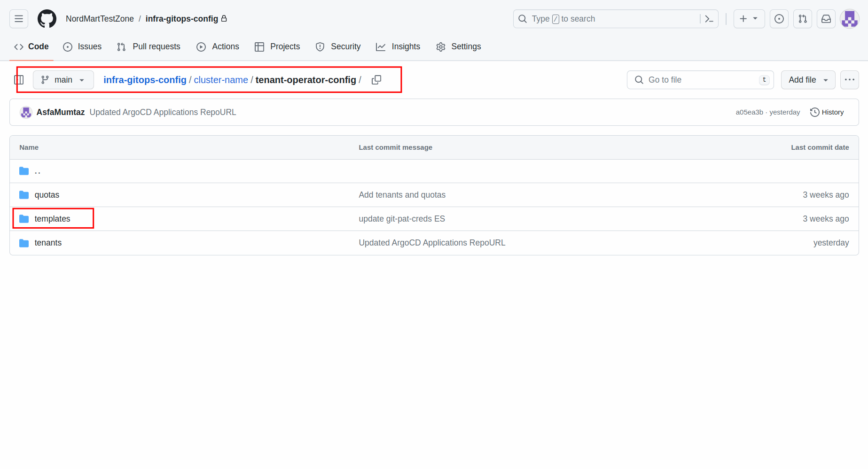This screenshot has width=868, height=469.
Task: Open the hamburger navigation menu
Action: [x=19, y=19]
